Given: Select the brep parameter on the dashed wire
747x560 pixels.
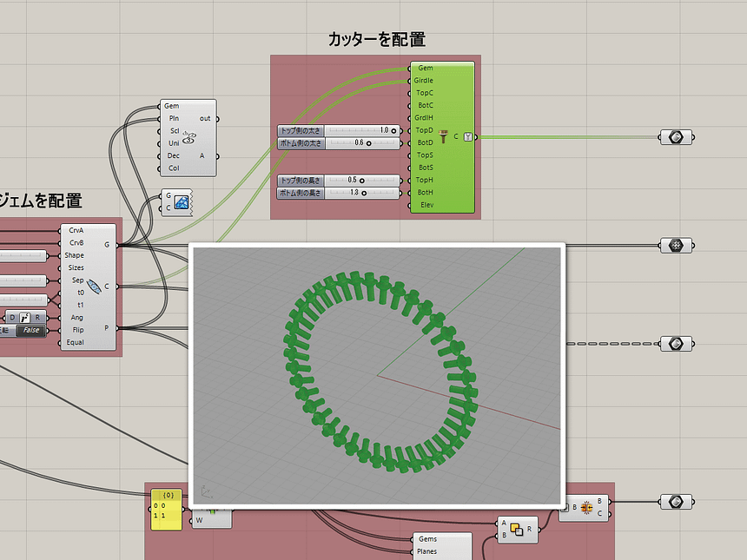Looking at the screenshot, I should click(x=676, y=343).
